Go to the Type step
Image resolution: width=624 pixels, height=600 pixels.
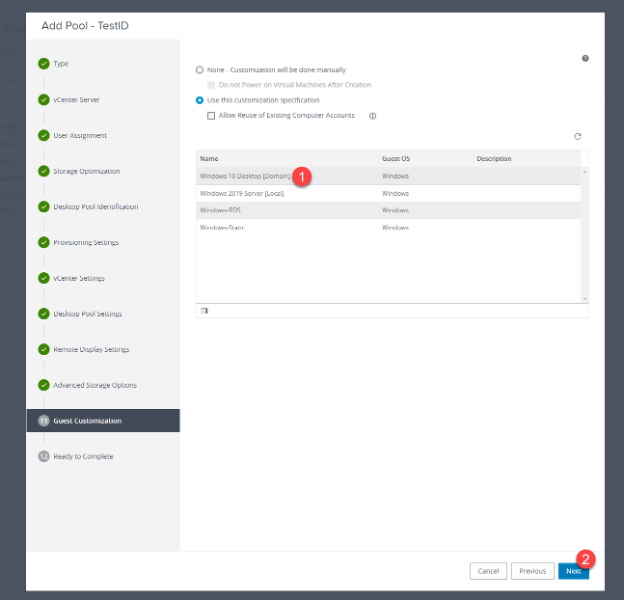[x=61, y=64]
